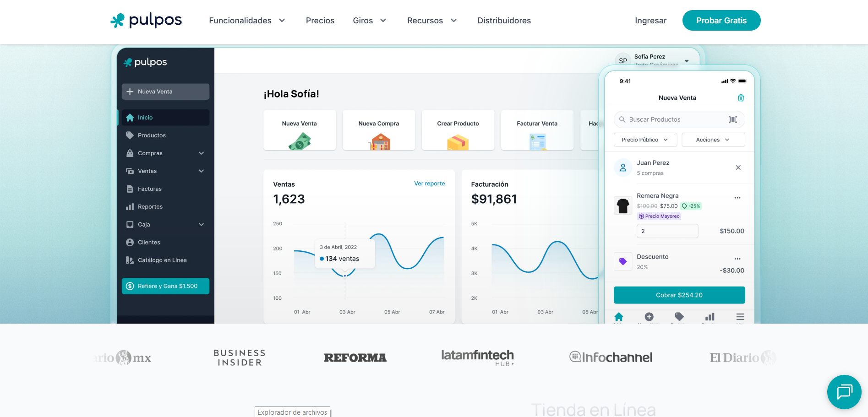Click the trash icon in Nueva Venta
Screen dimensions: 868x417
tap(741, 98)
